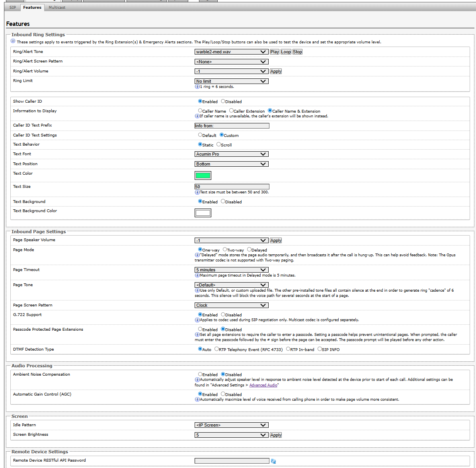Viewport: 476px width, 468px height.
Task: Click info icon under Ambient Noise Compensation
Action: 197,380
